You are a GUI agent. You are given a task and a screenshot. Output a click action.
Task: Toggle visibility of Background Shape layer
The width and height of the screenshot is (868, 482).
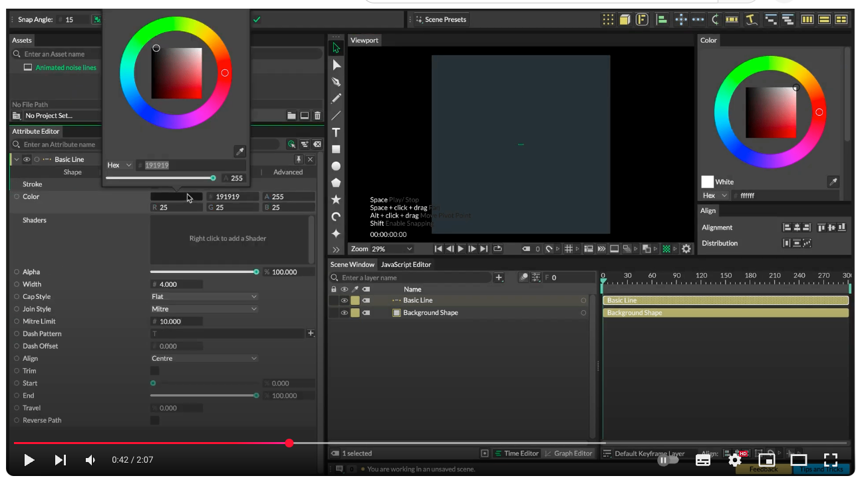[x=345, y=313]
